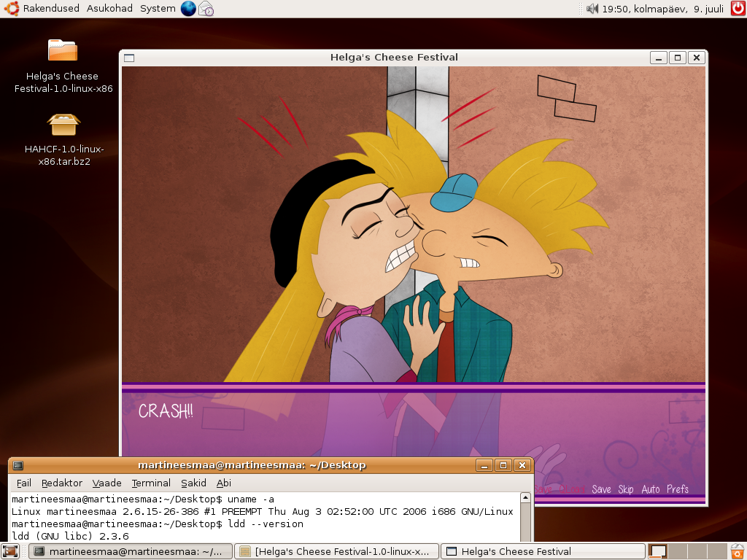This screenshot has width=747, height=560.
Task: Open the terminal's Vaade menu
Action: 107,483
